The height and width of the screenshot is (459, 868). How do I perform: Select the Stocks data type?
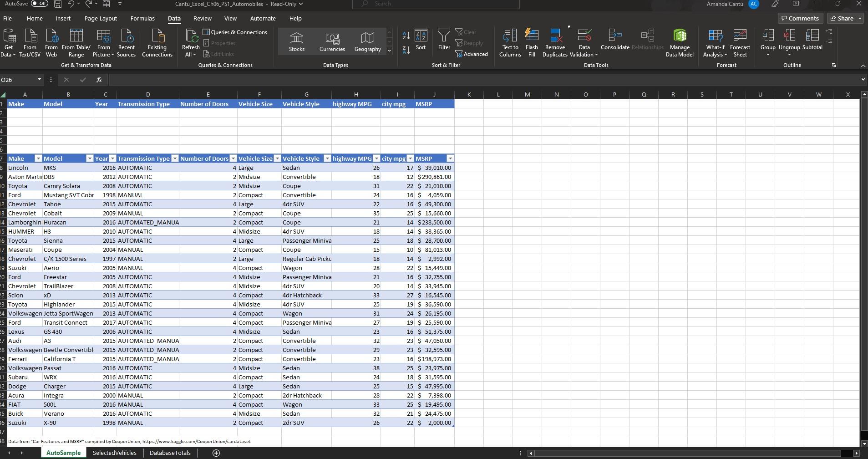pyautogui.click(x=296, y=42)
